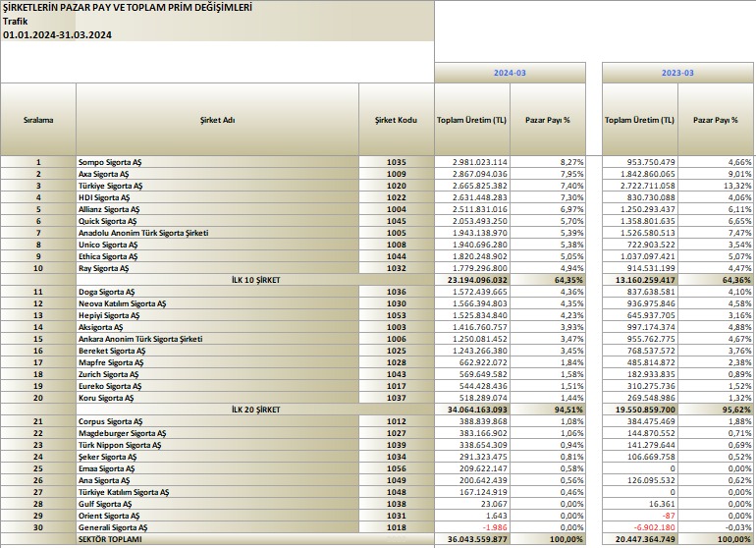Click Doga Sigorta AŞ cell
The image size is (756, 548).
point(217,292)
